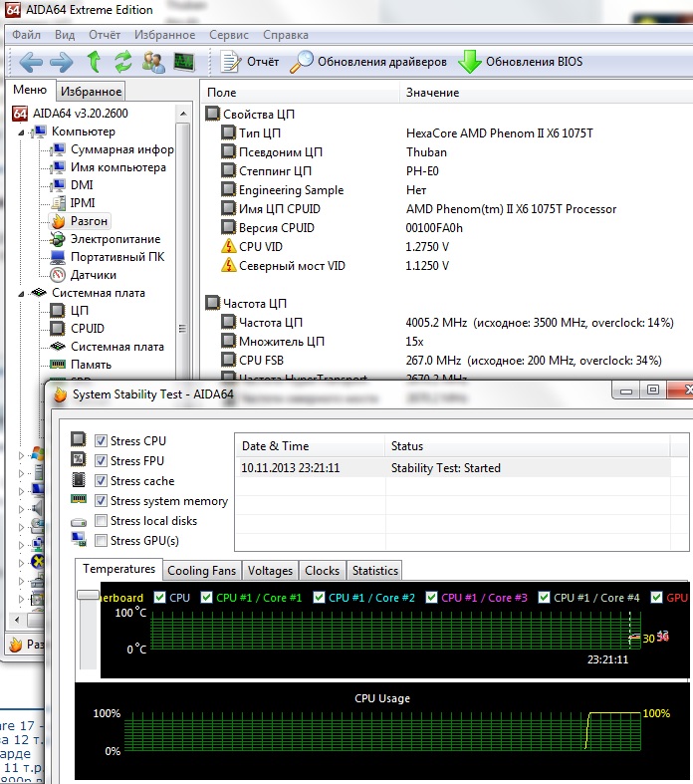The height and width of the screenshot is (784, 693).
Task: Enable the Stress local disks checkbox
Action: pyautogui.click(x=101, y=520)
